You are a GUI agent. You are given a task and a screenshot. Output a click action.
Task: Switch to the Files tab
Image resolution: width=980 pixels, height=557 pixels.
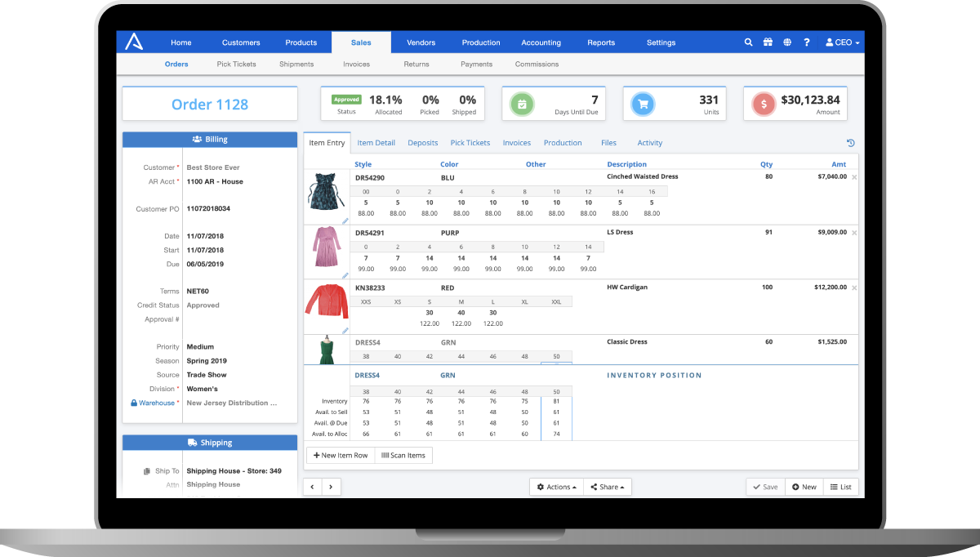tap(609, 143)
